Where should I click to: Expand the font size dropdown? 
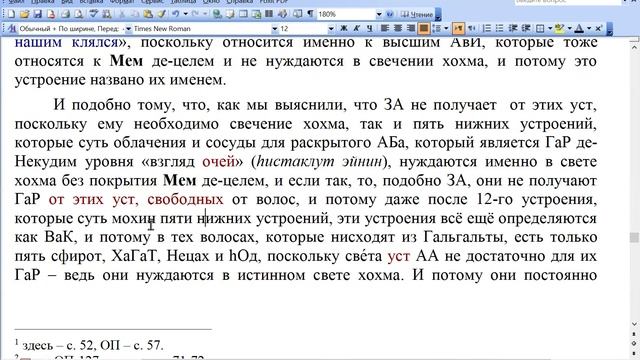(x=331, y=28)
